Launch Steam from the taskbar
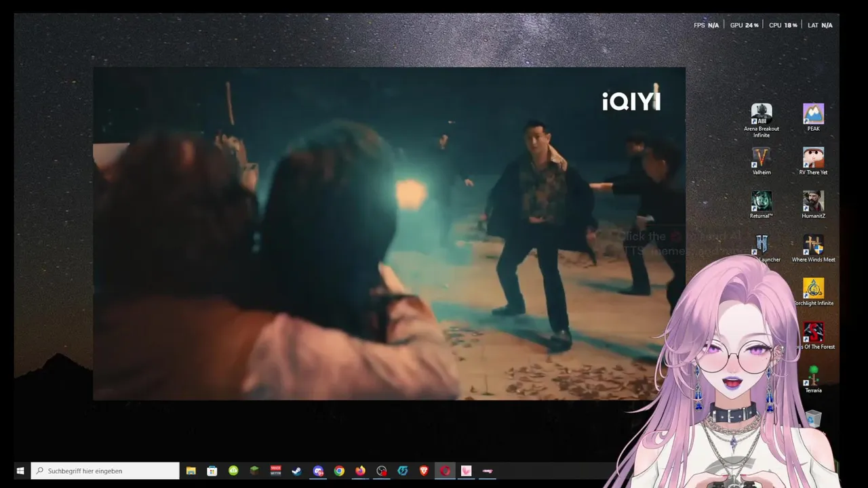The image size is (868, 488). point(296,471)
